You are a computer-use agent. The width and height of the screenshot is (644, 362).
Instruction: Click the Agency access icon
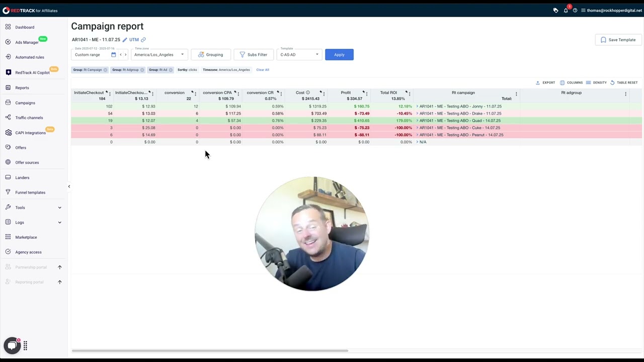coord(8,252)
